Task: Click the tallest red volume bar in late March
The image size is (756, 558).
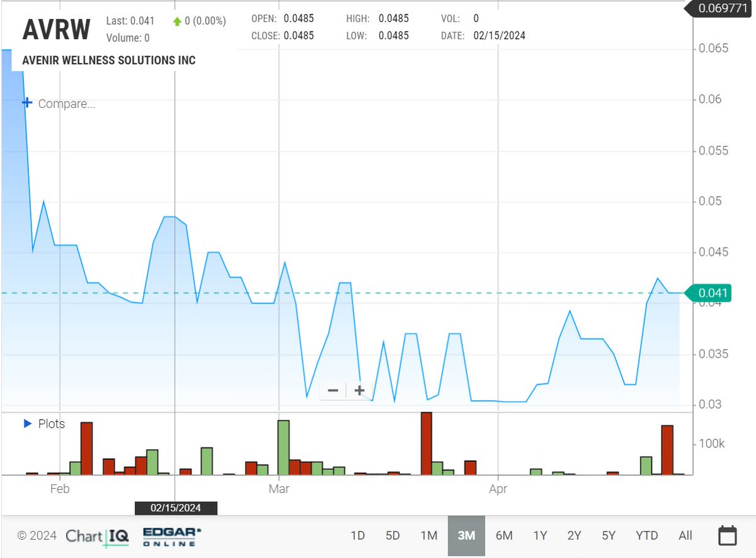Action: tap(427, 443)
